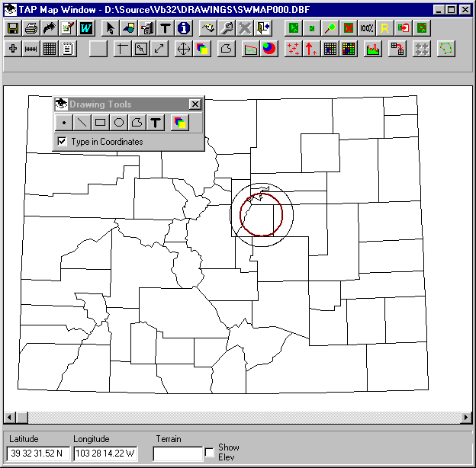Click the cyan W icon in toolbar
476x468 pixels.
pyautogui.click(x=86, y=28)
